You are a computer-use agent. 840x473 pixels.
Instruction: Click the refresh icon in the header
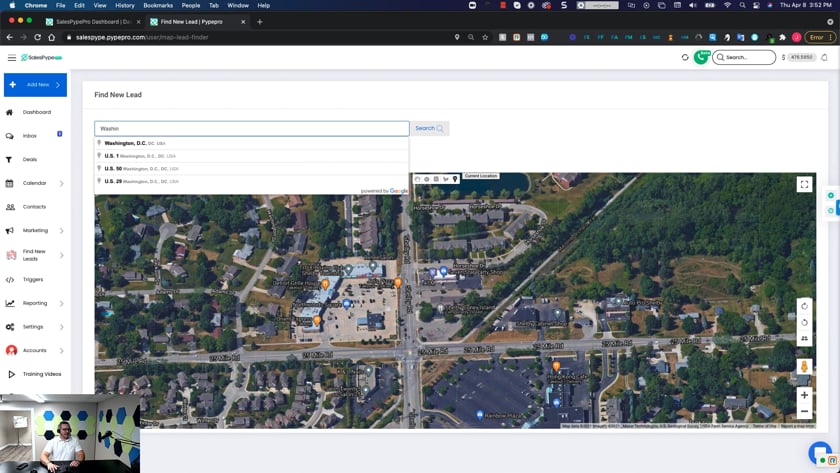(685, 57)
